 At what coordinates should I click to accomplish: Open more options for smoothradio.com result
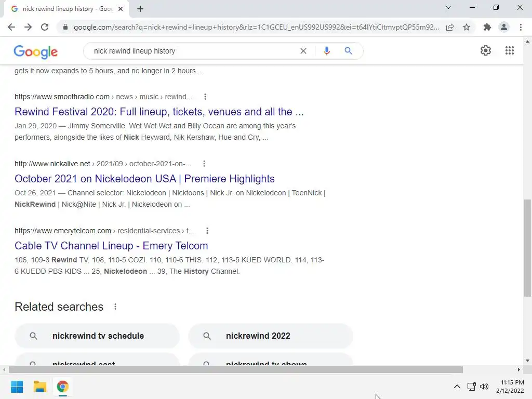pos(205,97)
